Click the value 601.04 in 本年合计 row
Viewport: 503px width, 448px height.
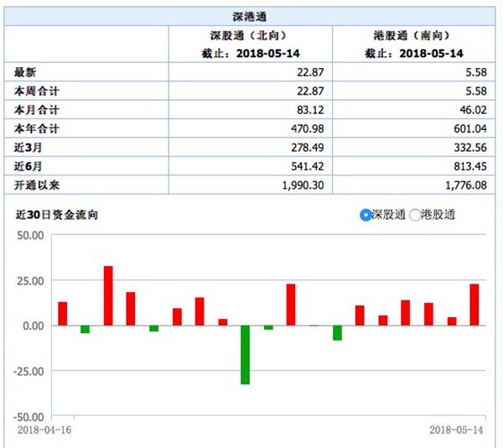[x=470, y=128]
